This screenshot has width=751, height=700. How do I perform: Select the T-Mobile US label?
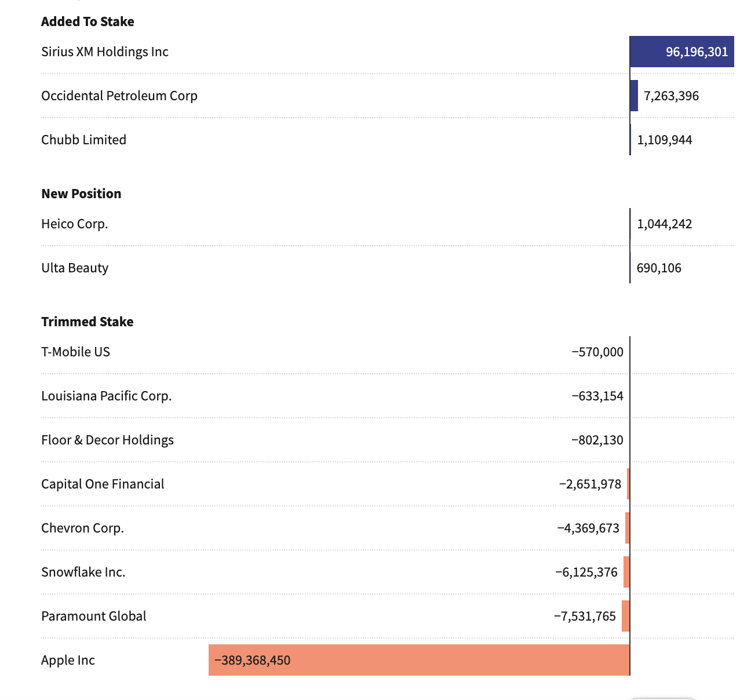(75, 352)
